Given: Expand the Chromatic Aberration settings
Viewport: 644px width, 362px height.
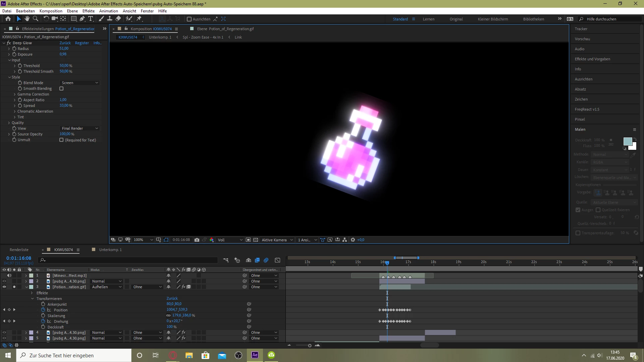Looking at the screenshot, I should 15,111.
